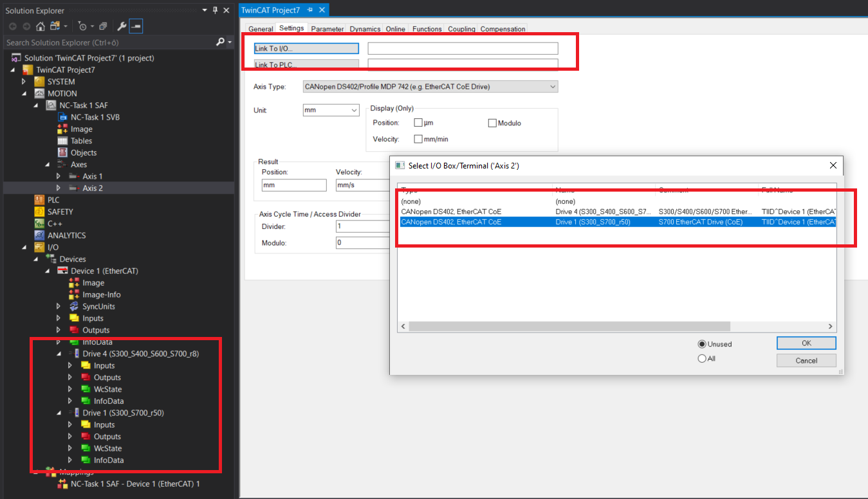868x499 pixels.
Task: Click the Objects icon under NC-Task 1 SAF
Action: (62, 152)
